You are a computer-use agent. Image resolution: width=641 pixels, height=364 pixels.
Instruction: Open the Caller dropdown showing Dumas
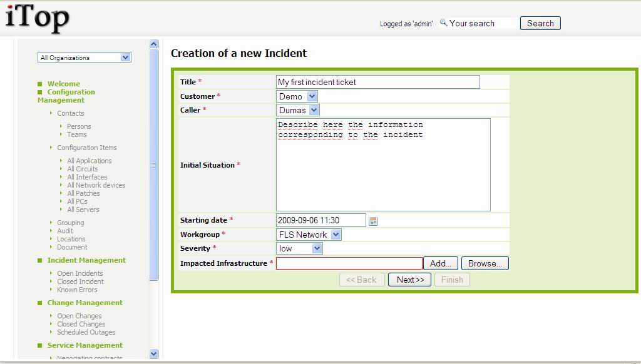tap(297, 110)
